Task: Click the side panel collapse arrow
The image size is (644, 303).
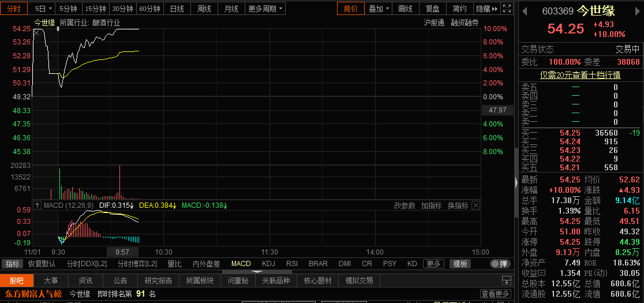Action: click(x=516, y=182)
